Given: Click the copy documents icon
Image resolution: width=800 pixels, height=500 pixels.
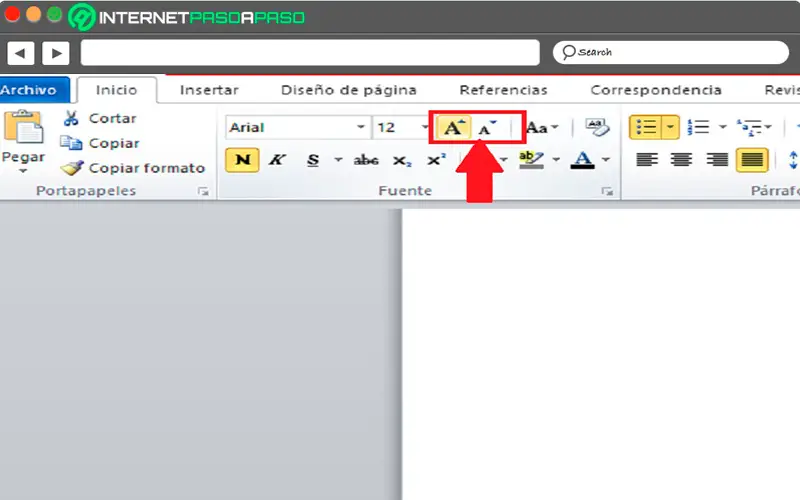Looking at the screenshot, I should 71,143.
